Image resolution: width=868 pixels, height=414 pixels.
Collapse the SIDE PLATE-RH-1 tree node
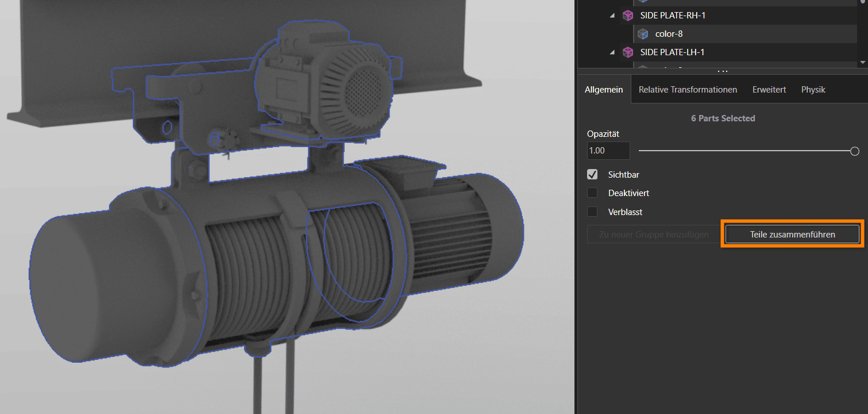[612, 16]
